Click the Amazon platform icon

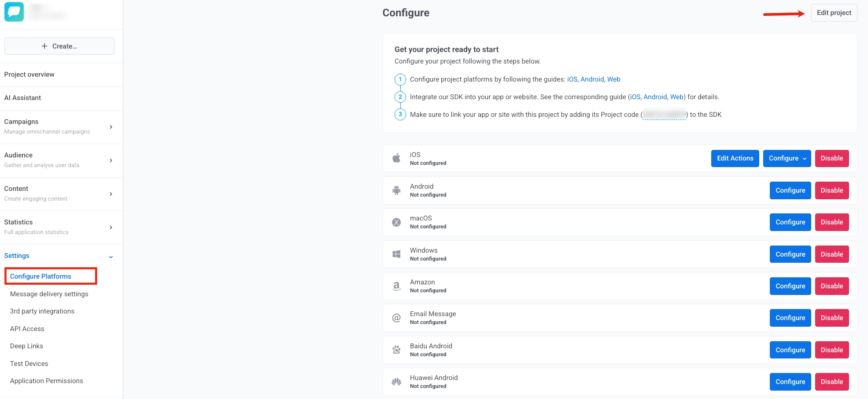tap(396, 286)
